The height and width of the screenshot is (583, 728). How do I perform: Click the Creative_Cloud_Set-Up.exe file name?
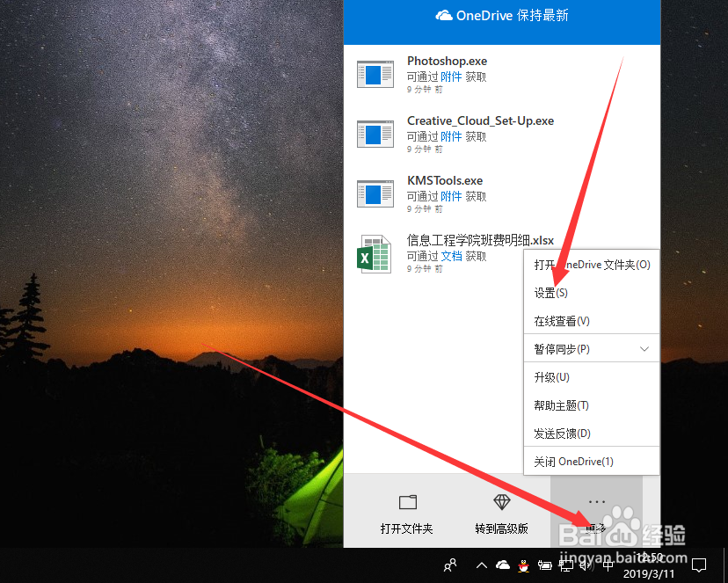coord(481,121)
